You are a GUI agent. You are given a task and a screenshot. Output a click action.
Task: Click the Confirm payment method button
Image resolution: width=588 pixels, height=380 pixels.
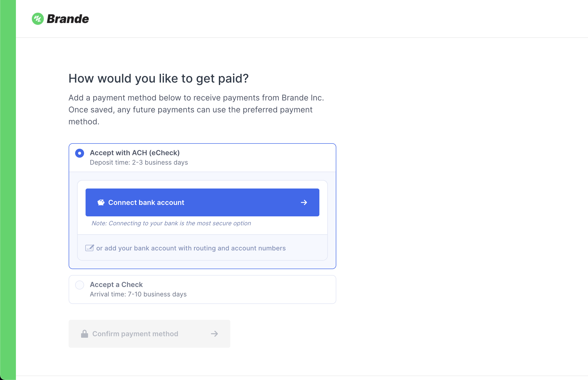click(149, 334)
